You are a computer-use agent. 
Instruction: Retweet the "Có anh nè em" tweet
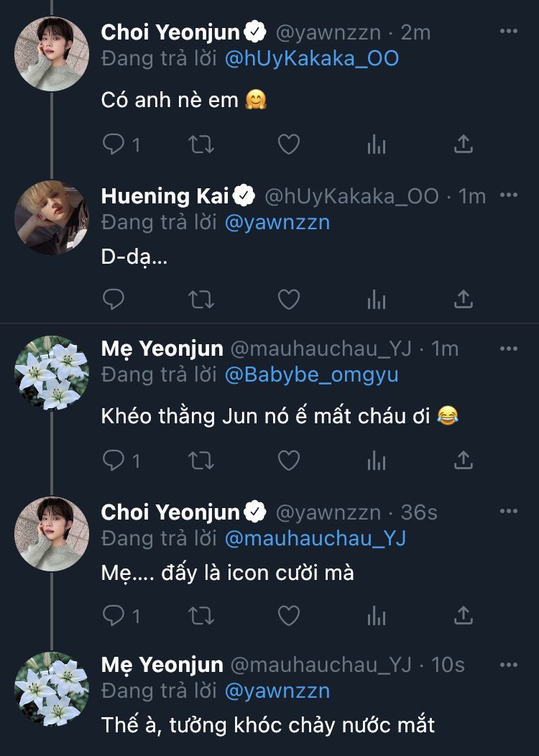point(201,144)
